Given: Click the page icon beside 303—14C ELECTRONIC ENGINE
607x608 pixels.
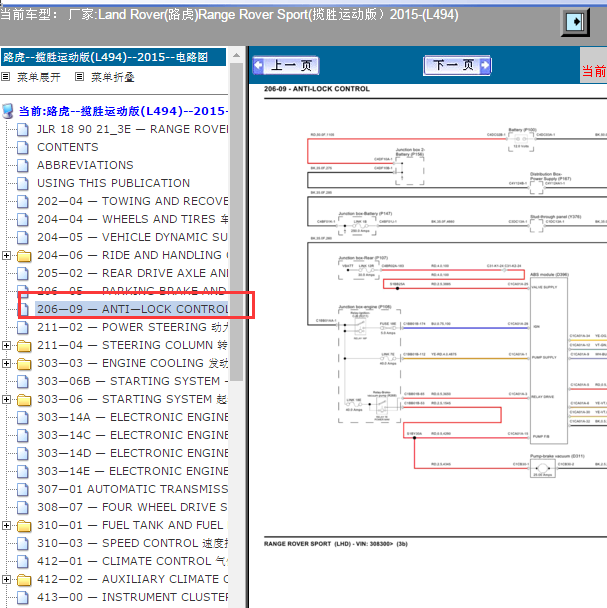Looking at the screenshot, I should click(23, 435).
